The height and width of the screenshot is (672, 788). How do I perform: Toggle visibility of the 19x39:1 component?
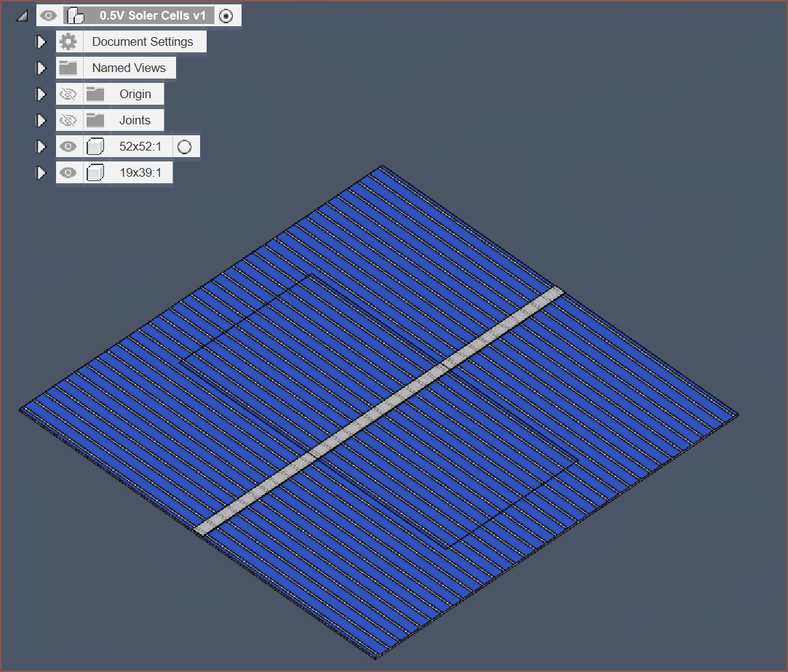(68, 173)
